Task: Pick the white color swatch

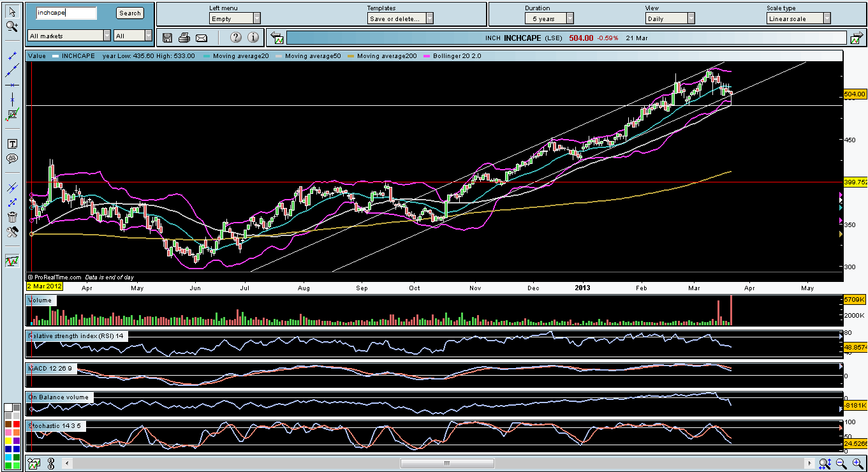Action: coord(8,408)
